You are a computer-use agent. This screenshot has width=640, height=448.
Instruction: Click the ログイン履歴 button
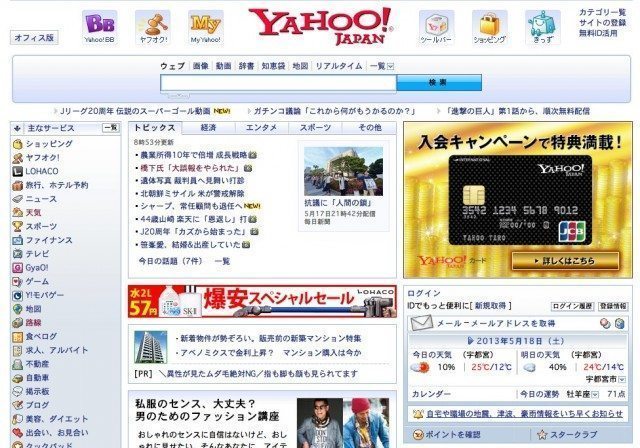click(x=572, y=306)
